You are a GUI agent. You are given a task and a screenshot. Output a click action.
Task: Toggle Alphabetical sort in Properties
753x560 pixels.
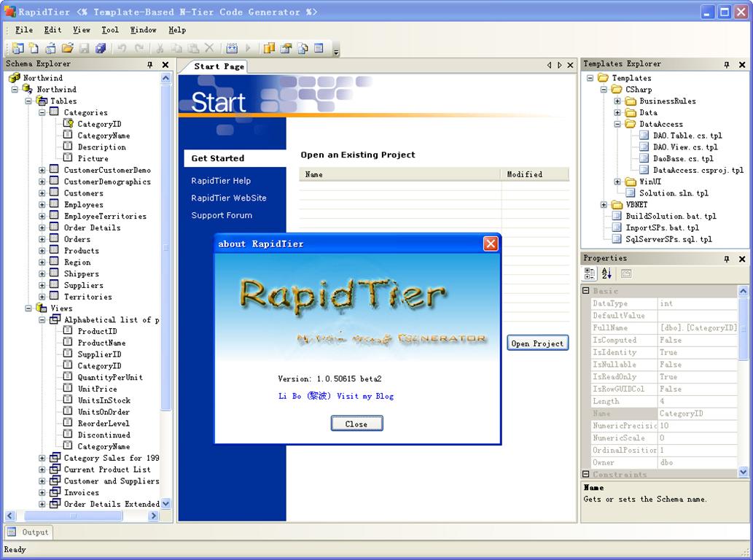click(606, 273)
